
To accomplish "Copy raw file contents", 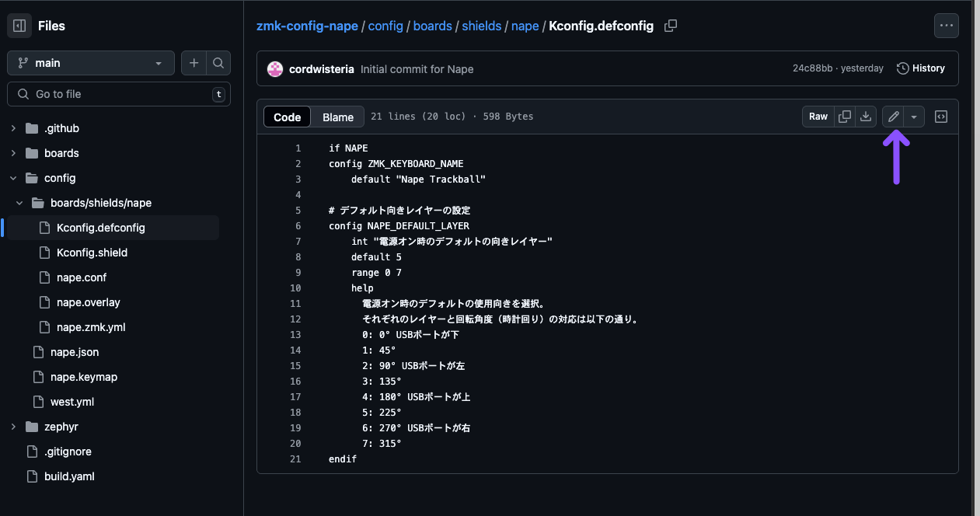I will pyautogui.click(x=845, y=117).
